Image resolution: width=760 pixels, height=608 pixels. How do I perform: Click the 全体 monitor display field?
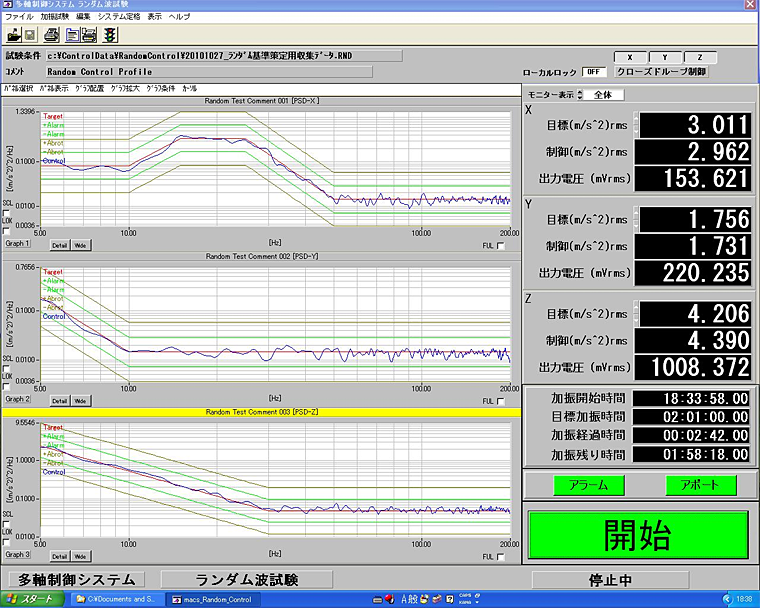pos(603,95)
